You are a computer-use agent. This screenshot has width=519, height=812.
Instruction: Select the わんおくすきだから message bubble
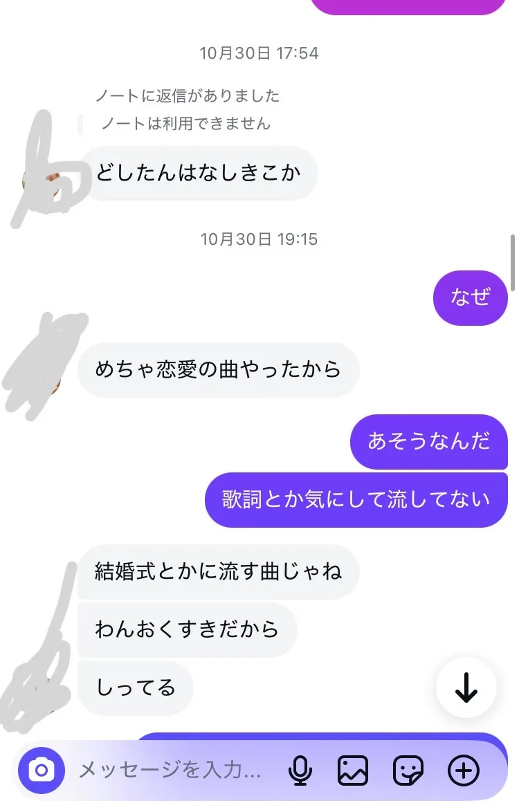pyautogui.click(x=187, y=629)
